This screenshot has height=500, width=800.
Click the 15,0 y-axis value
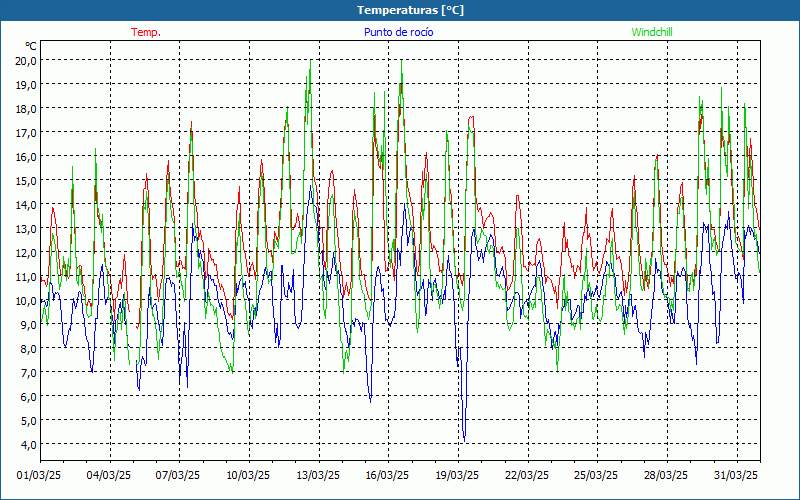[x=26, y=181]
